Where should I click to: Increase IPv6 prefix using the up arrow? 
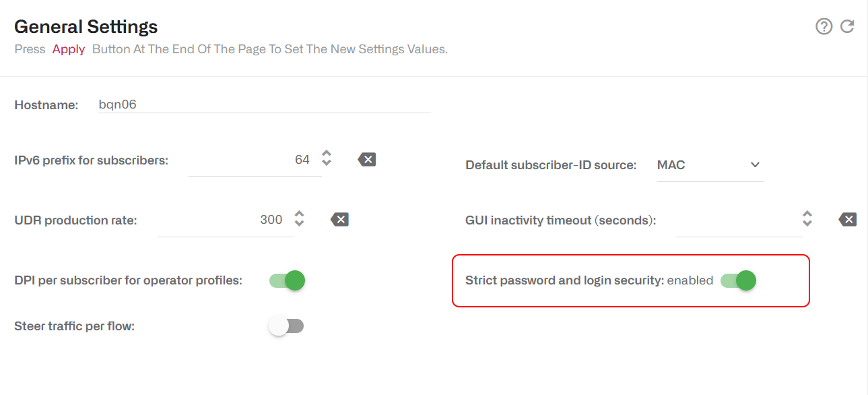325,154
